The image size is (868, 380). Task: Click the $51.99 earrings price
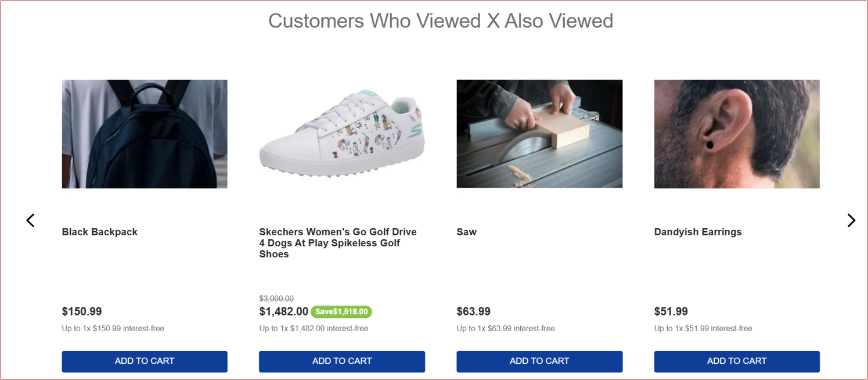point(671,311)
